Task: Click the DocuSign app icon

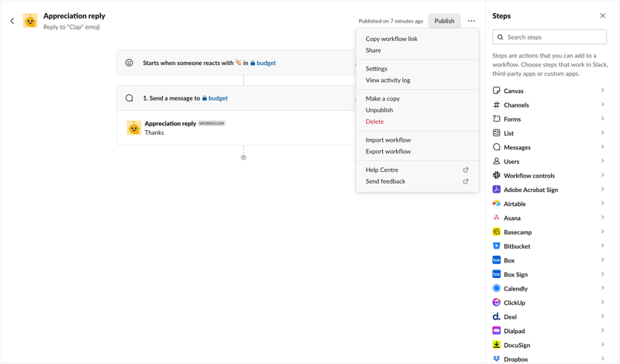Action: click(496, 345)
